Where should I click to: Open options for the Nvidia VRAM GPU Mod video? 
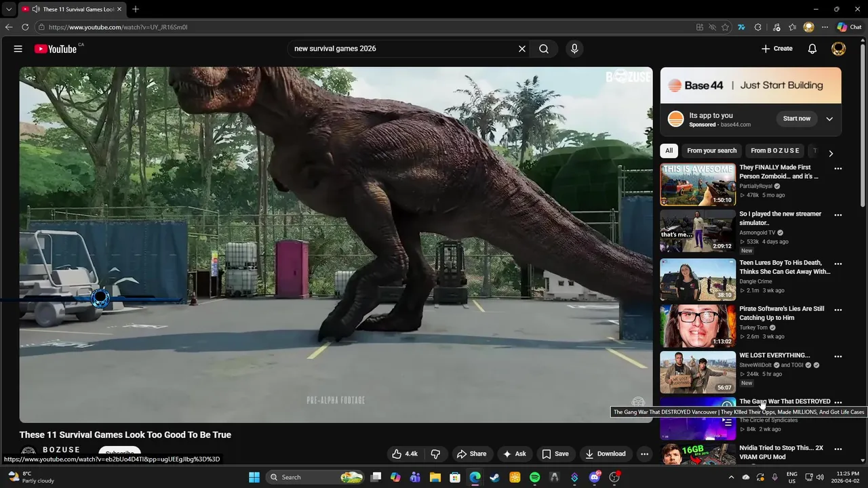[838, 449]
